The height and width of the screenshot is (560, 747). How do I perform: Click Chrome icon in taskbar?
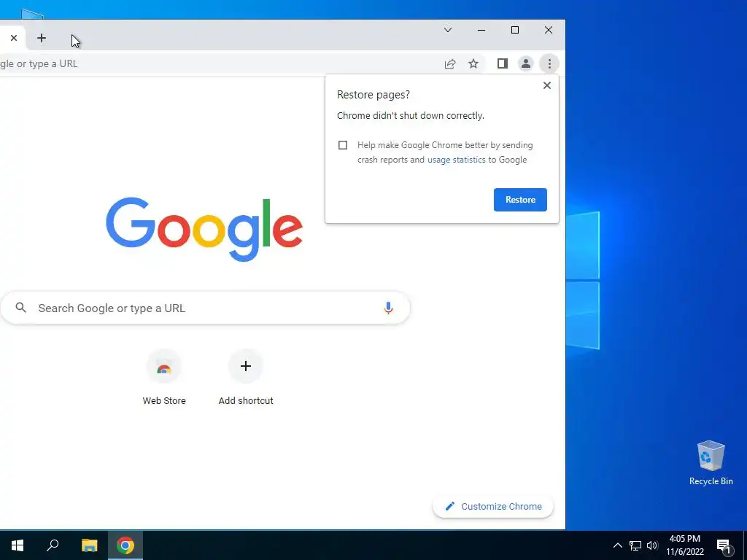point(125,545)
